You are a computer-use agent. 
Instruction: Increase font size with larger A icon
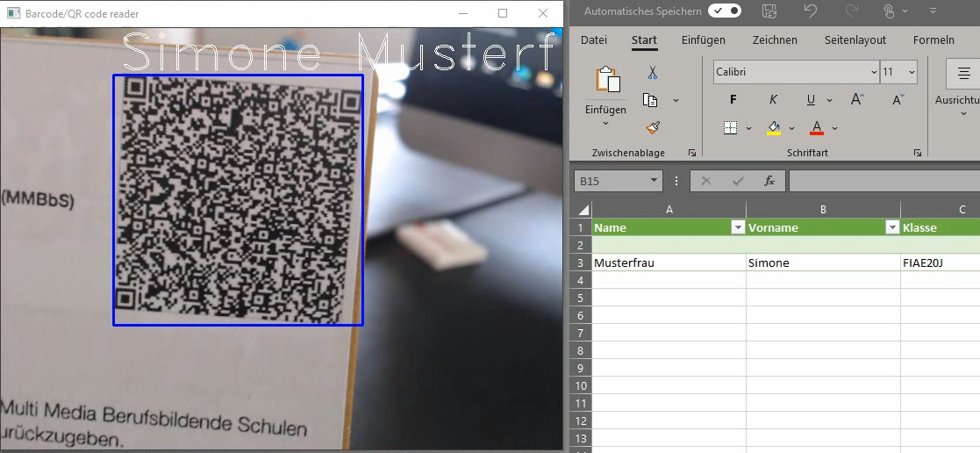[857, 99]
